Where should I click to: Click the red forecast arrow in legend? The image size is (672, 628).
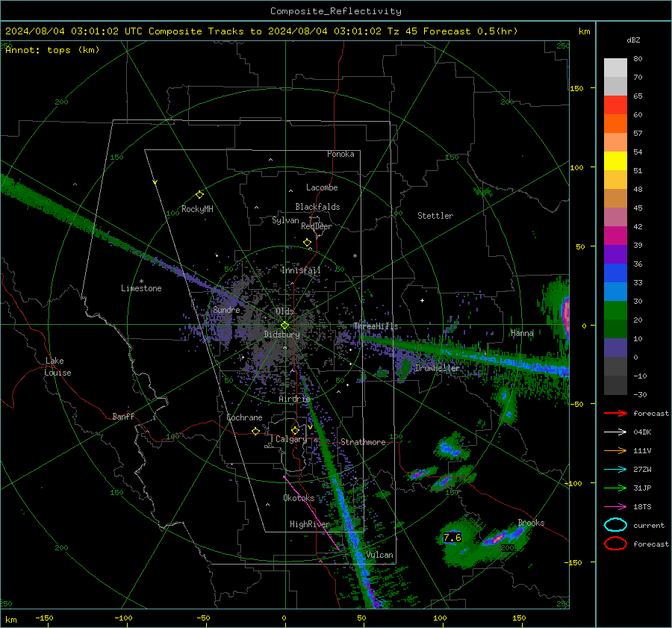615,413
